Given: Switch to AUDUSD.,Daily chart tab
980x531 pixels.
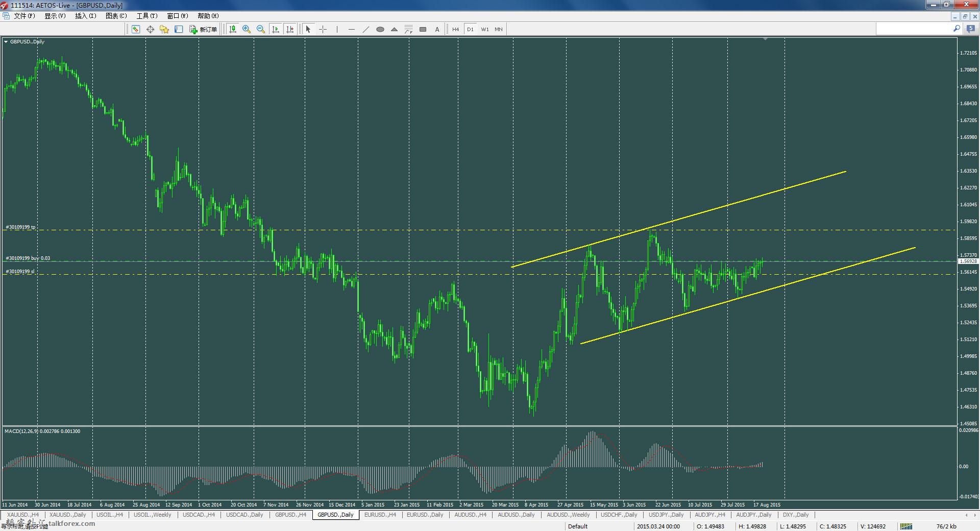Looking at the screenshot, I should (x=516, y=515).
